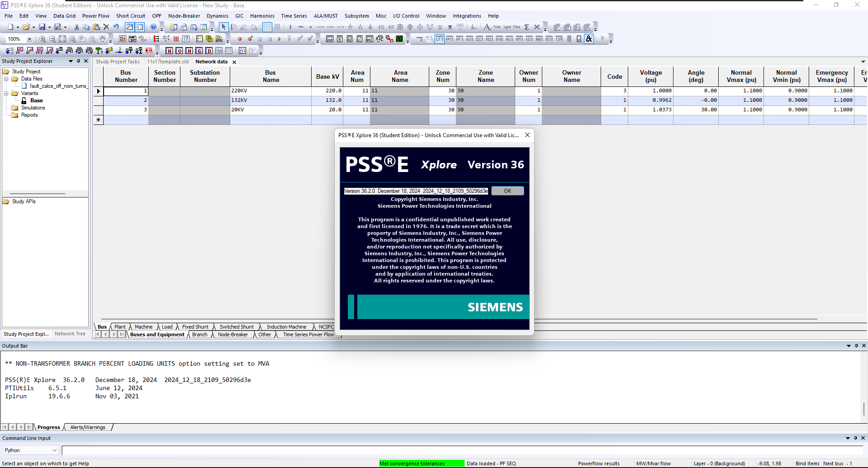Select the Base variant in the tree

point(37,100)
